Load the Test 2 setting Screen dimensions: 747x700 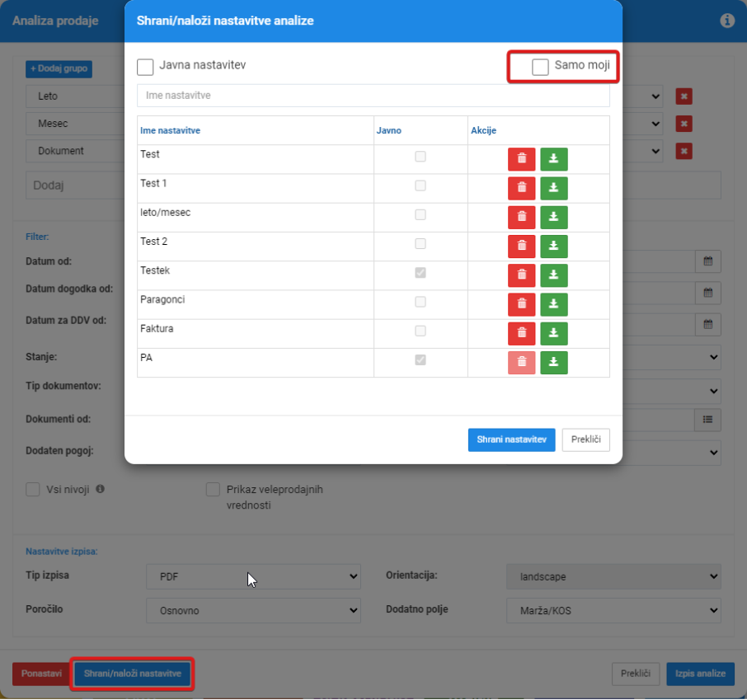pyautogui.click(x=553, y=247)
